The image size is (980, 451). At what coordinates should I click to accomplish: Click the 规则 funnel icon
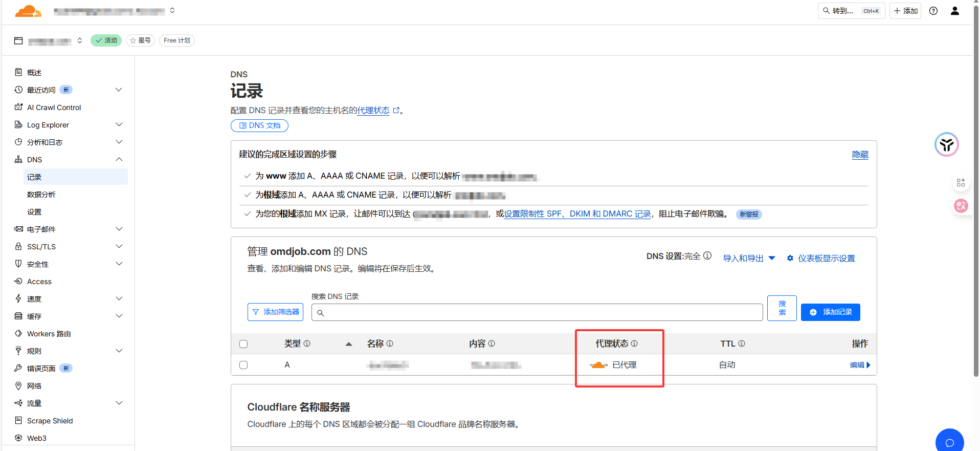pos(18,351)
